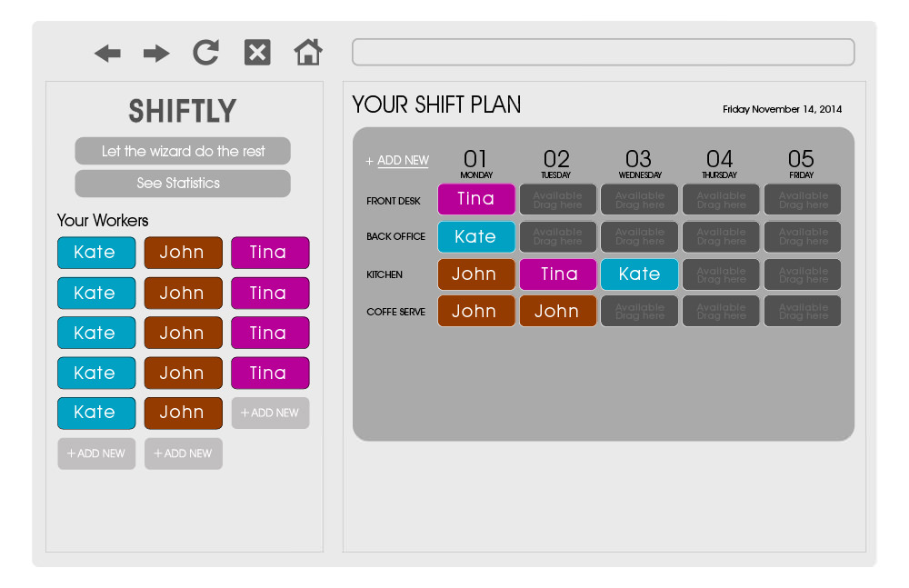Select the 03 Wednesday column header
Screen dimensions: 909x588
tap(639, 164)
